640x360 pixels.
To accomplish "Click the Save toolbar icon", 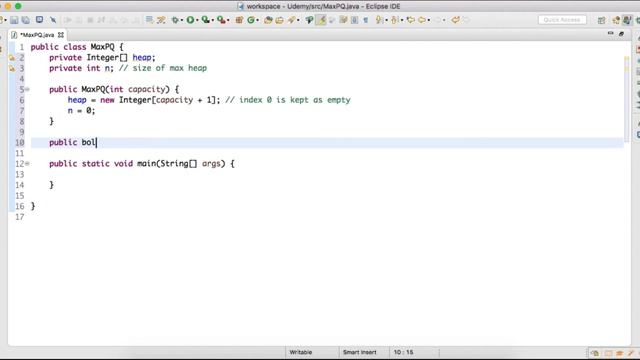I will [x=14, y=20].
